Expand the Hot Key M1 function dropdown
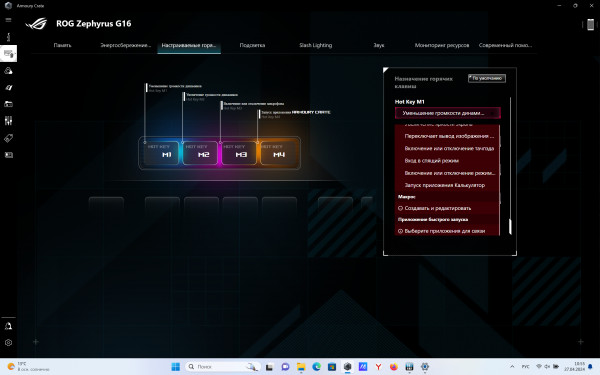Viewport: 600px width, 375px height. [x=448, y=113]
